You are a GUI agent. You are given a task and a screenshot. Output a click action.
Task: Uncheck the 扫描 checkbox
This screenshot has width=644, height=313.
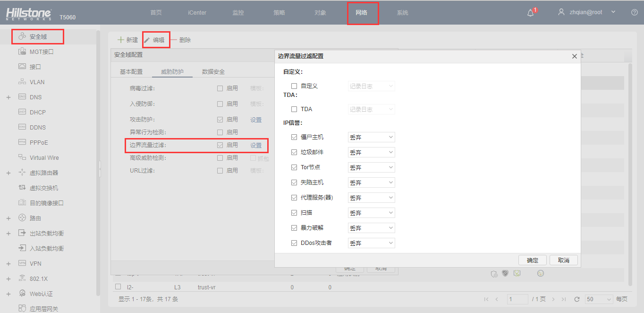pyautogui.click(x=294, y=213)
